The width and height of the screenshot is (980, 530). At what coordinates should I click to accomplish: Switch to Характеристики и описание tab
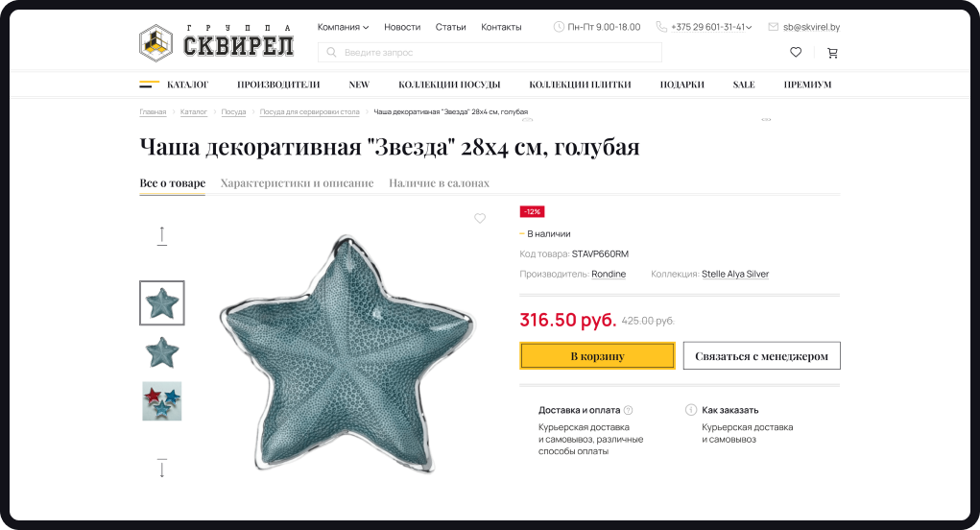pyautogui.click(x=297, y=183)
